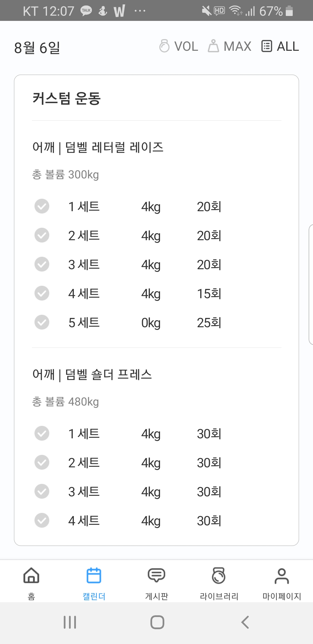Uncheck shoulder press 2 세트 checkmark
Viewport: 313px width, 644px height.
pyautogui.click(x=42, y=462)
